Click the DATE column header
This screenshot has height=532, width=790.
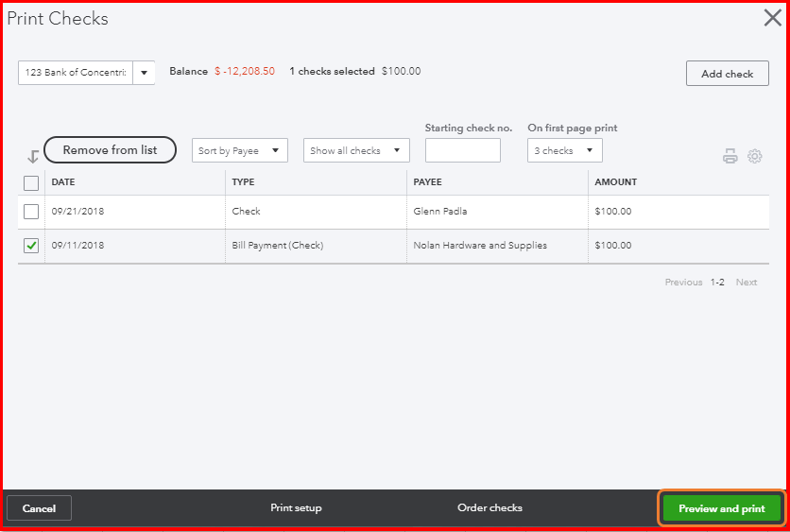click(63, 181)
